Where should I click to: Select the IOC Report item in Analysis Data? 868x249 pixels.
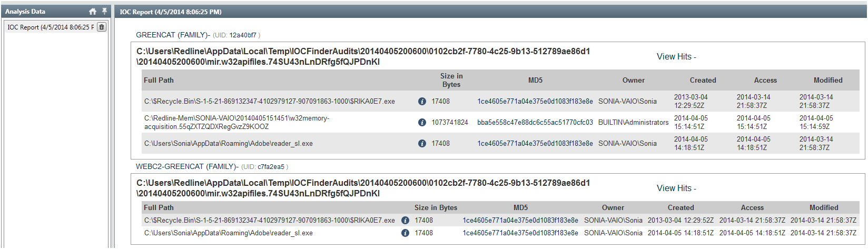[x=51, y=27]
